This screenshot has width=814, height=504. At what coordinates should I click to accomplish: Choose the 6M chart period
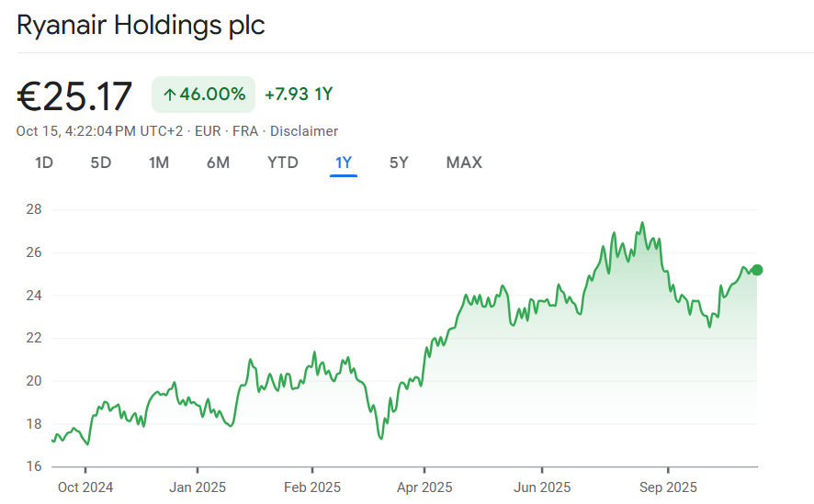point(218,163)
